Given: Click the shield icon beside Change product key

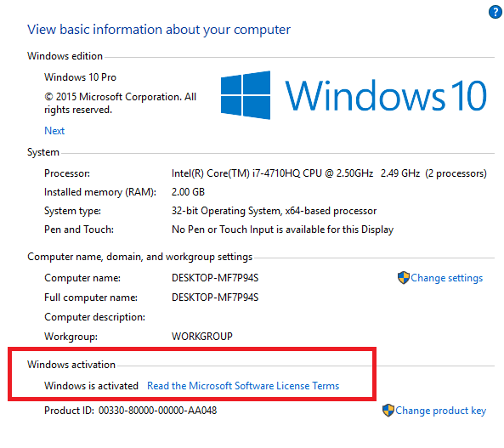Looking at the screenshot, I should [388, 411].
